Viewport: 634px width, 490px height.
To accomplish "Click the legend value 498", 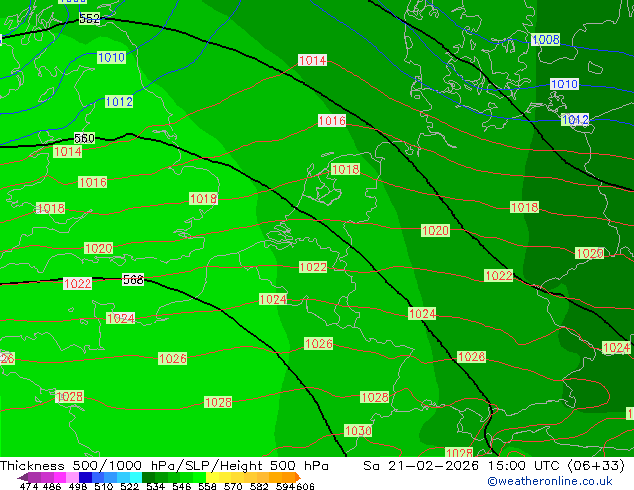I will coord(78,486).
